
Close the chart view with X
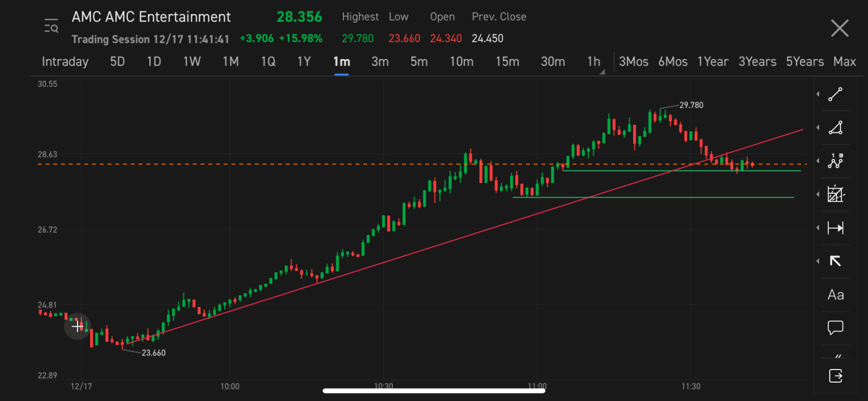(x=839, y=28)
